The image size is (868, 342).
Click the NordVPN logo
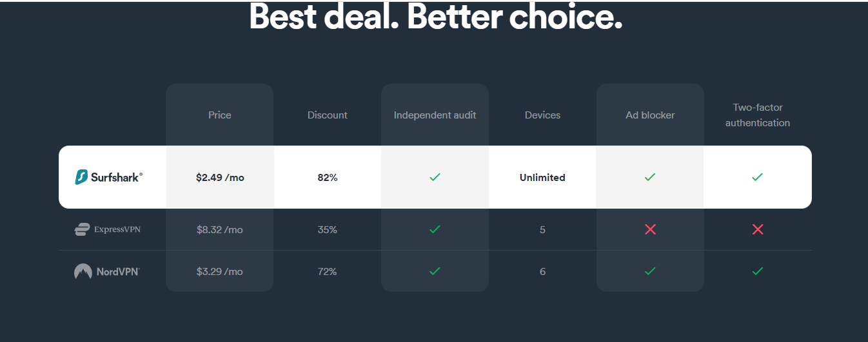[106, 272]
